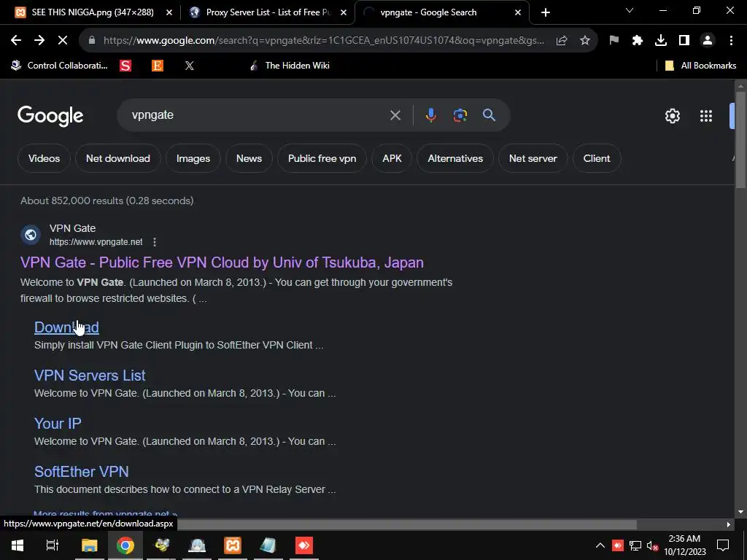Share this page from the address bar

562,41
